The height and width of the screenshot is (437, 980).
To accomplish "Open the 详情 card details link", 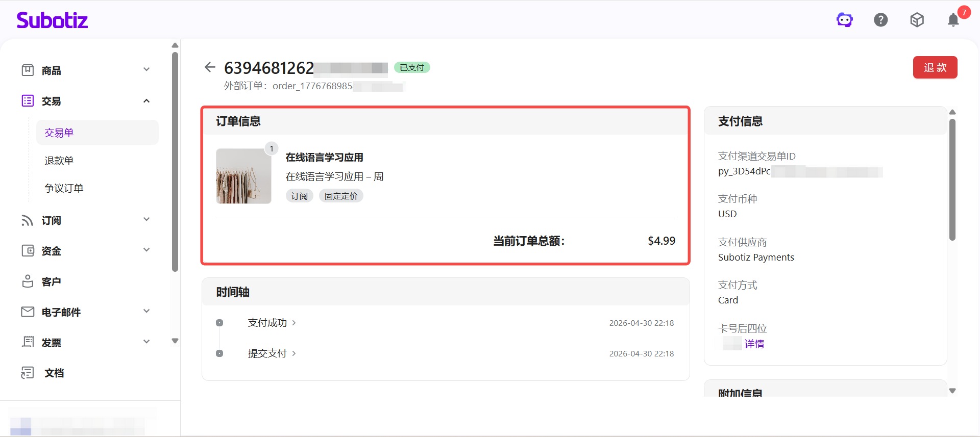I will point(754,344).
